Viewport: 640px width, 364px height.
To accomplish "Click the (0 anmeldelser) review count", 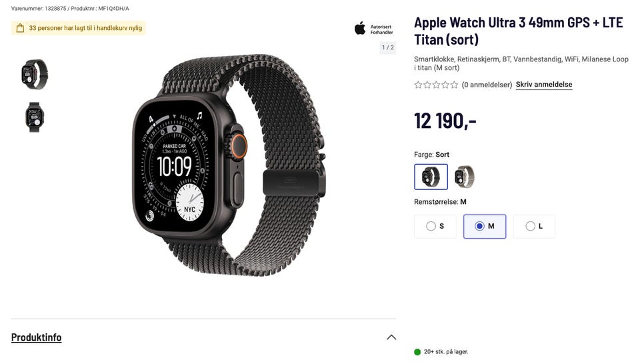I will pos(487,85).
